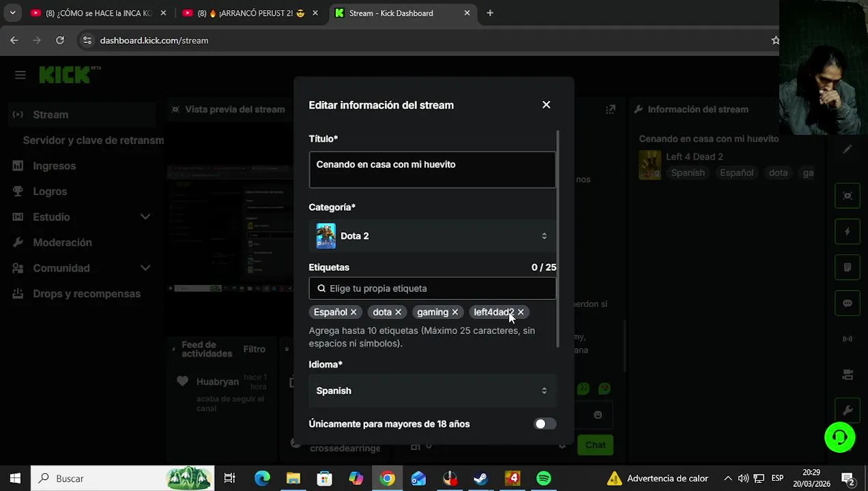Click the lightning bolt icon in right toolbar
Viewport: 868px width, 491px height.
pos(848,232)
